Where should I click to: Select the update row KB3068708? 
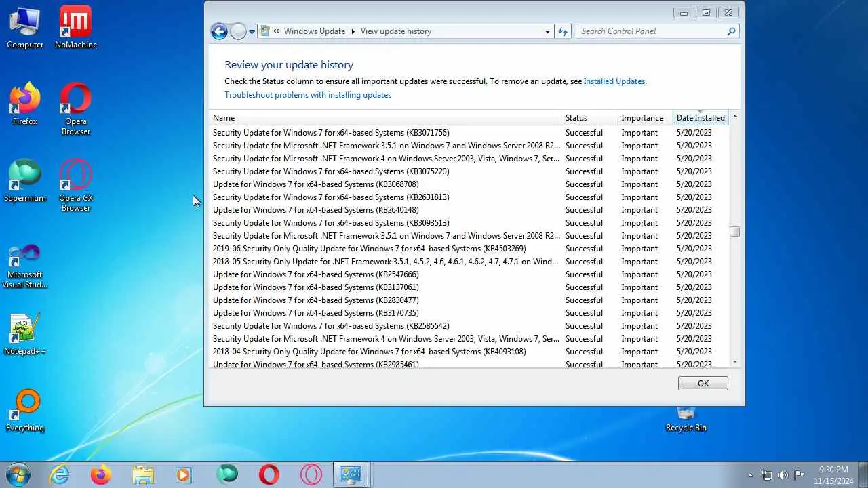[x=469, y=184]
